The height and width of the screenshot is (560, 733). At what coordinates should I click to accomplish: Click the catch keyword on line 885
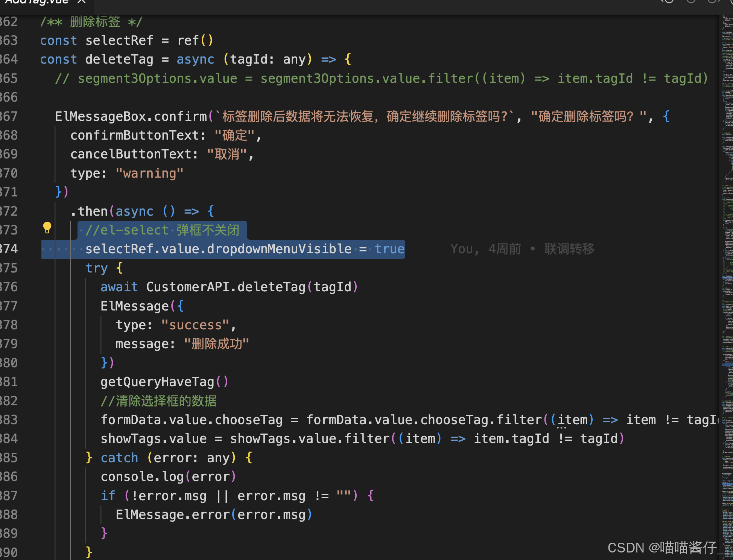click(x=119, y=457)
